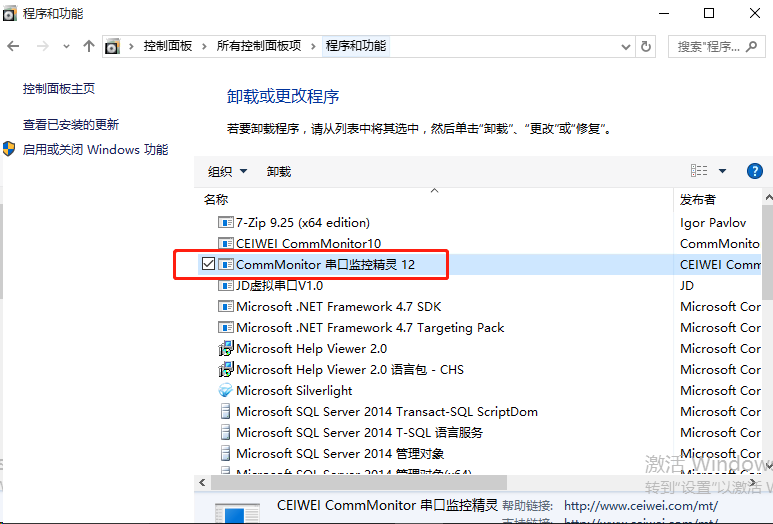This screenshot has width=773, height=524.
Task: Click the CommMonitor 串口监控精灵 12 row icon
Action: [225, 264]
